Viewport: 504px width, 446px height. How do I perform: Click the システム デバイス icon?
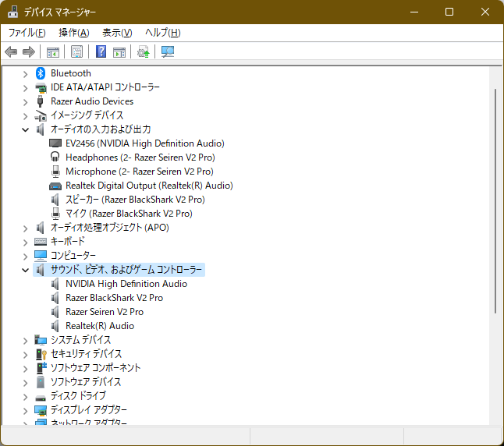pos(41,340)
